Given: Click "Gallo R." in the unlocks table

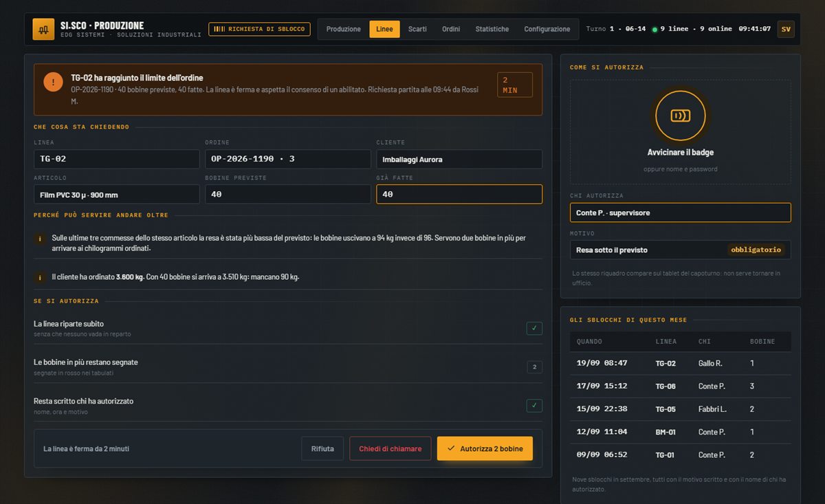Looking at the screenshot, I should [x=711, y=363].
